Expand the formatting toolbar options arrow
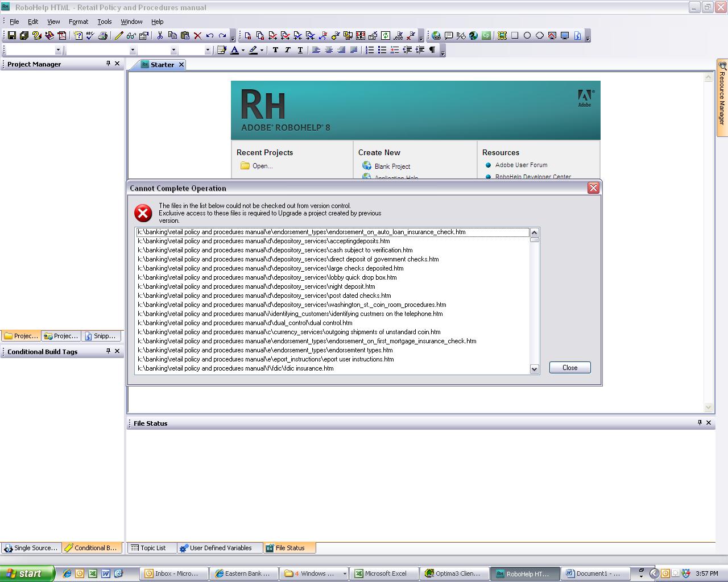 442,51
